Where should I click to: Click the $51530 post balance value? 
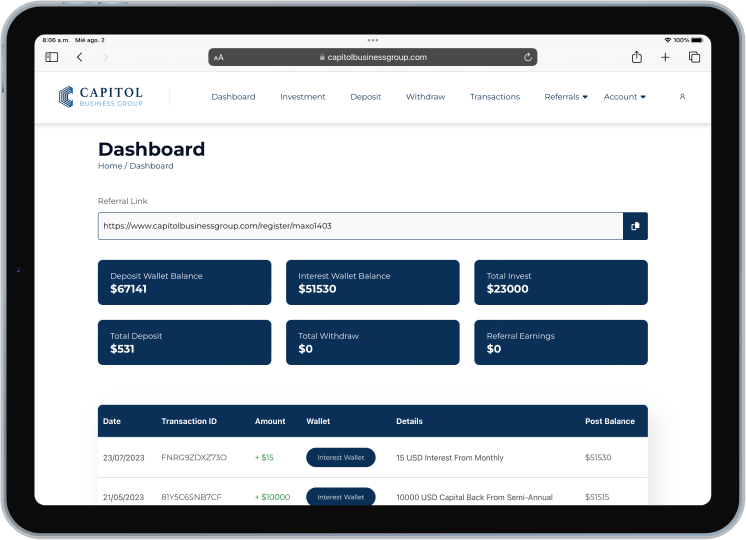click(598, 457)
